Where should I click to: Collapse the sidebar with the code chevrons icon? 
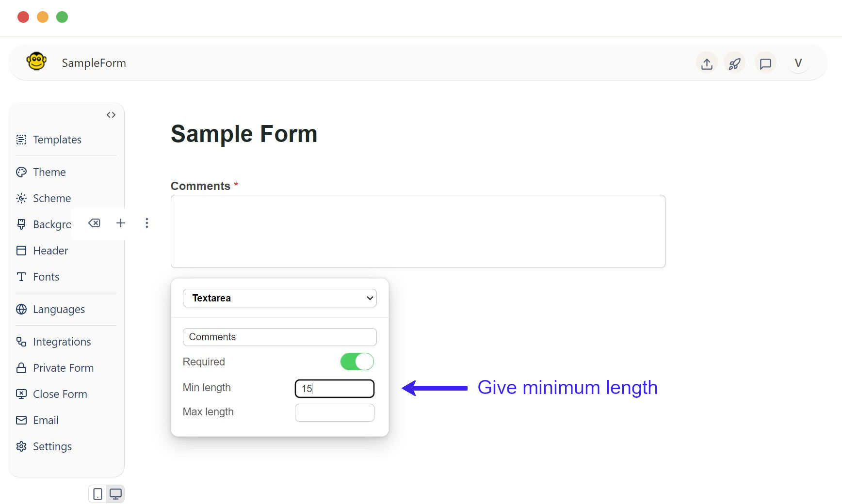tap(111, 115)
